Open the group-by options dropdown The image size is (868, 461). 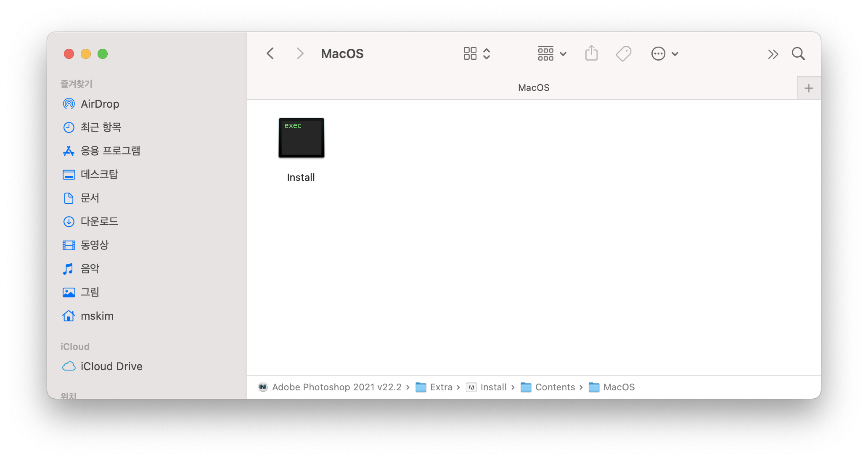(552, 54)
